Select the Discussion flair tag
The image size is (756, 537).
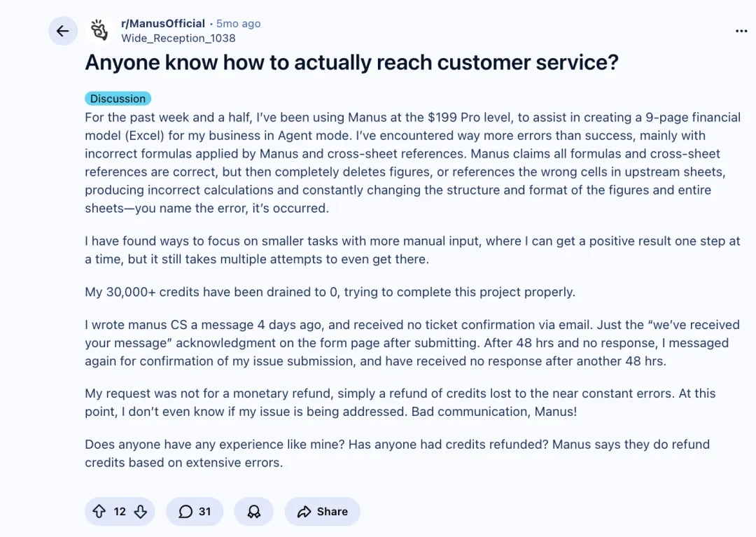[x=118, y=99]
